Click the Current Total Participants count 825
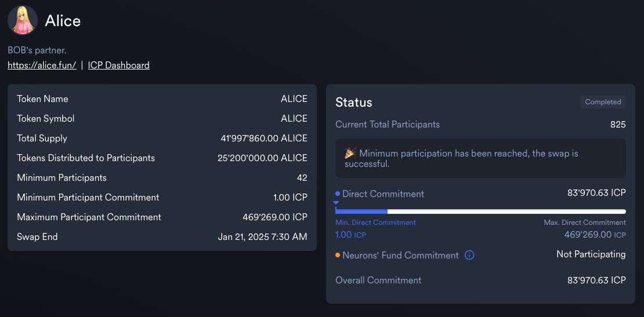The height and width of the screenshot is (317, 644). [618, 124]
